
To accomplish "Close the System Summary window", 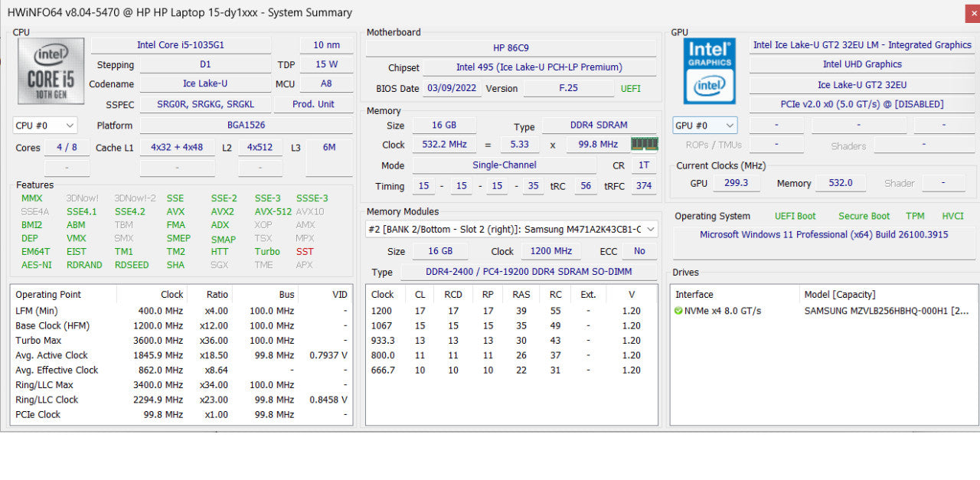I will click(x=972, y=12).
